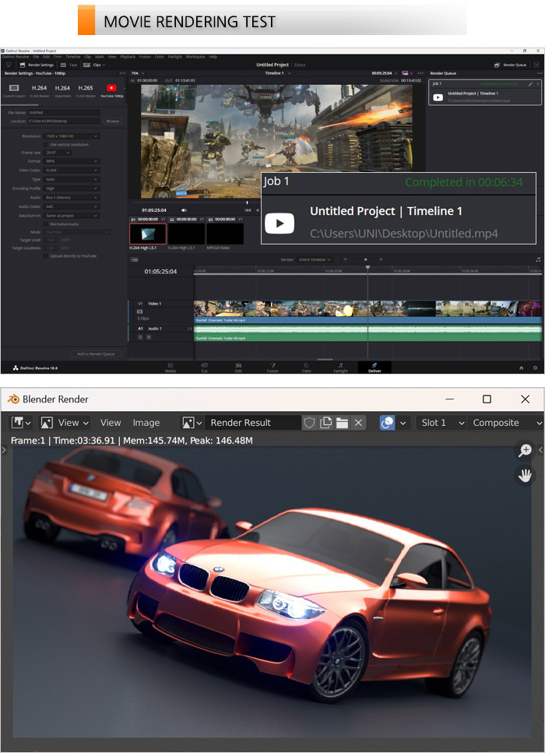Click the Blender logo in the title bar

click(x=13, y=399)
